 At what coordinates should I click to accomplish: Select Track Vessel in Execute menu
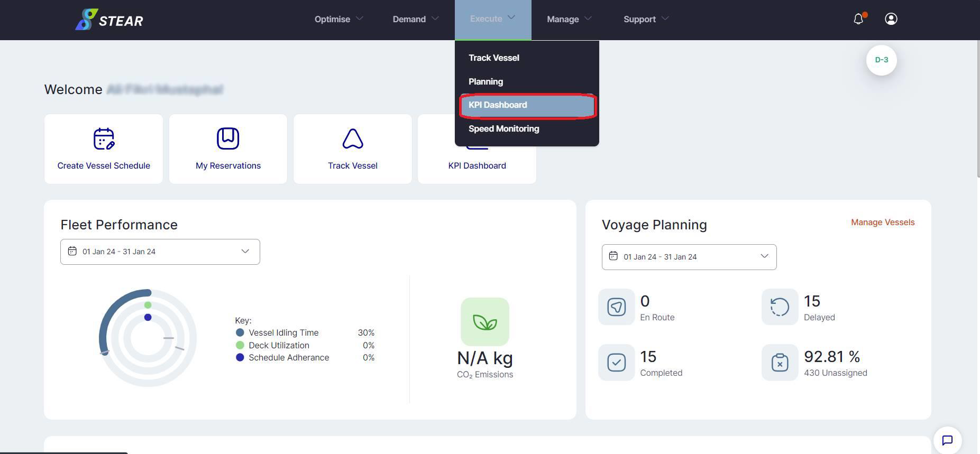pos(527,58)
